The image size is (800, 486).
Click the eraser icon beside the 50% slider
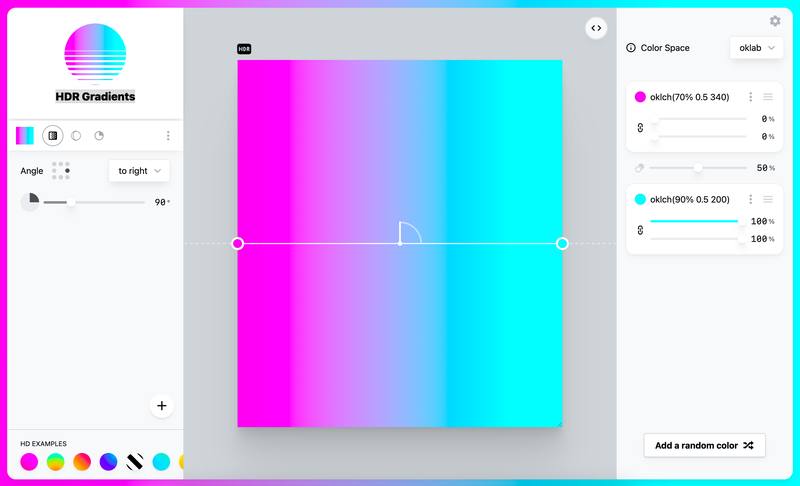[x=639, y=168]
